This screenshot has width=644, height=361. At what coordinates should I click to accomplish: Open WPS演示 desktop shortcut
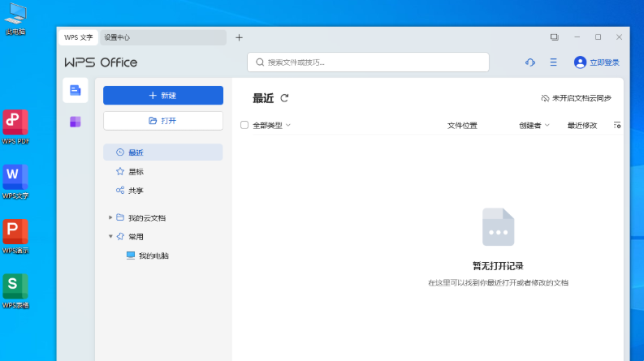tap(15, 232)
